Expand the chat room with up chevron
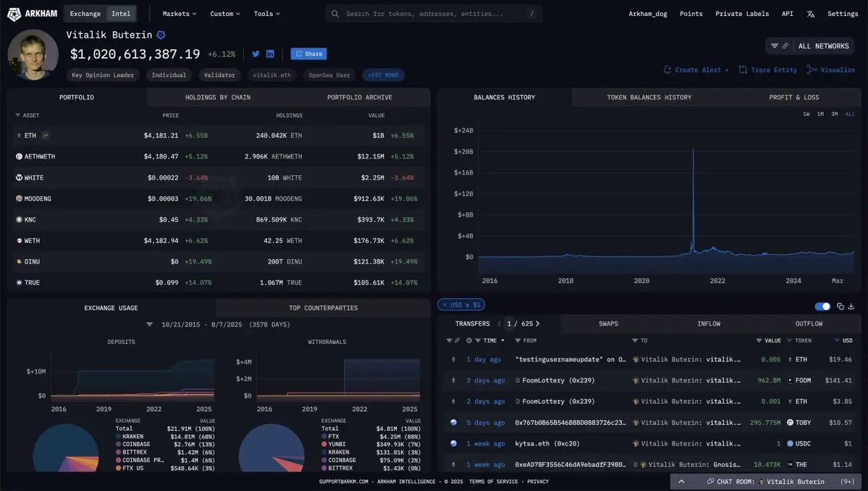868x491 pixels. pyautogui.click(x=681, y=482)
